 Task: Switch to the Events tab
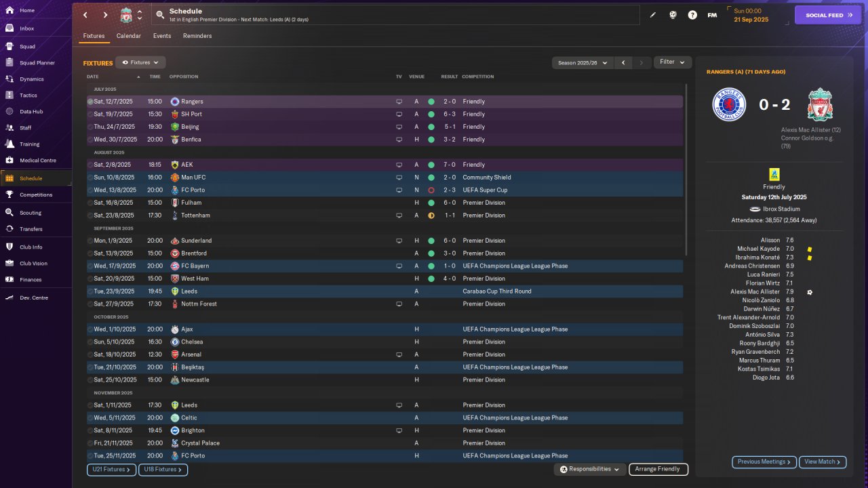pos(162,36)
